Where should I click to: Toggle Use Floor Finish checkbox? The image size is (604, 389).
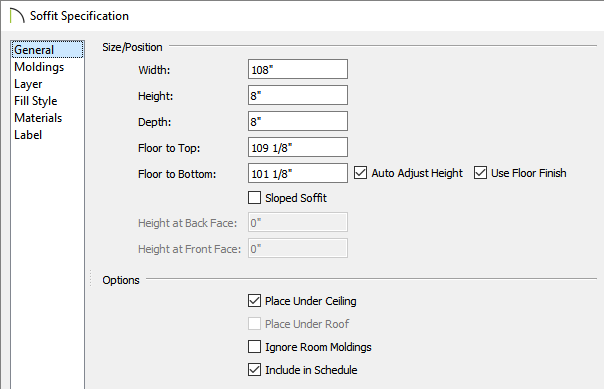tap(480, 173)
